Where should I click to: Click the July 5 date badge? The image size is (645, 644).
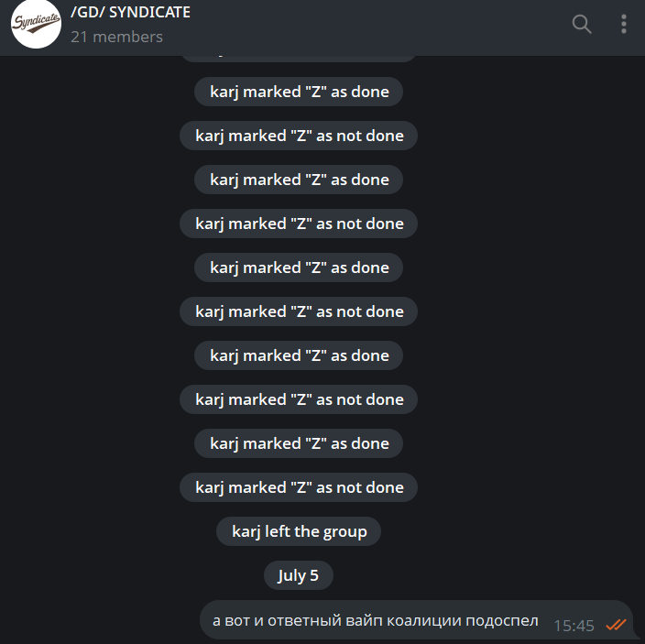click(299, 575)
